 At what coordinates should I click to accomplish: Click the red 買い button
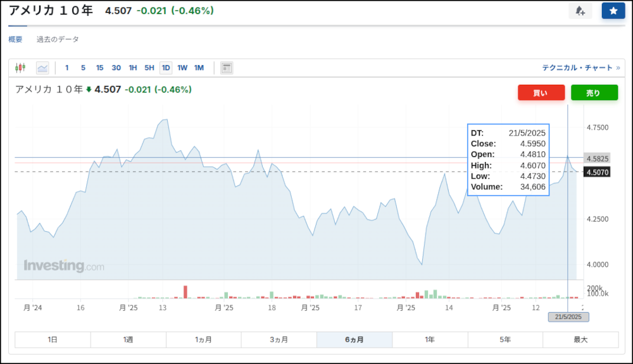click(x=541, y=93)
